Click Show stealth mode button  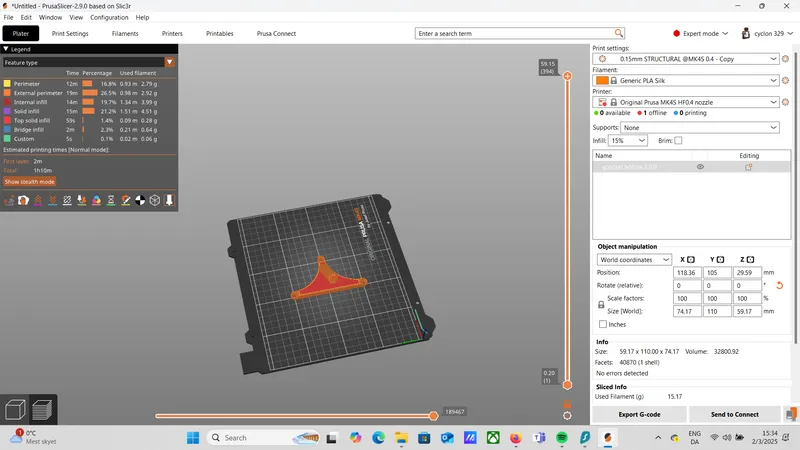tap(30, 182)
